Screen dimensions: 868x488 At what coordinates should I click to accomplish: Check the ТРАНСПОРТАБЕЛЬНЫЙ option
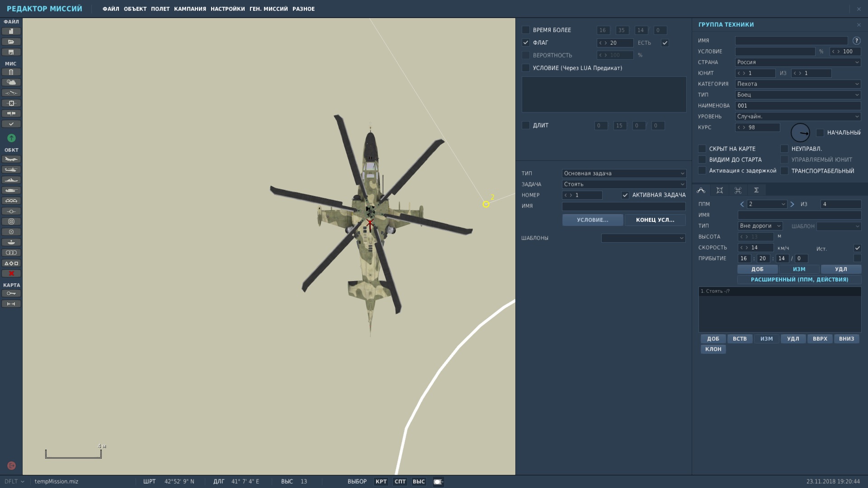point(784,171)
